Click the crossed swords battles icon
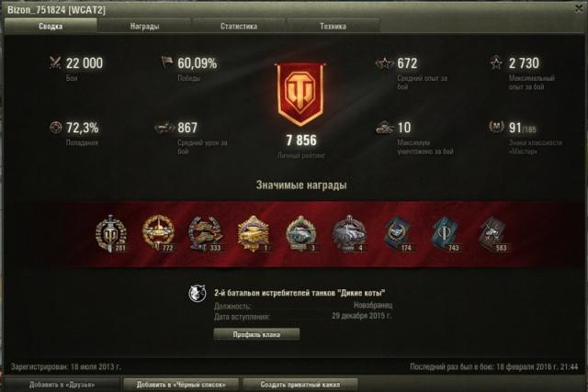 pos(55,62)
